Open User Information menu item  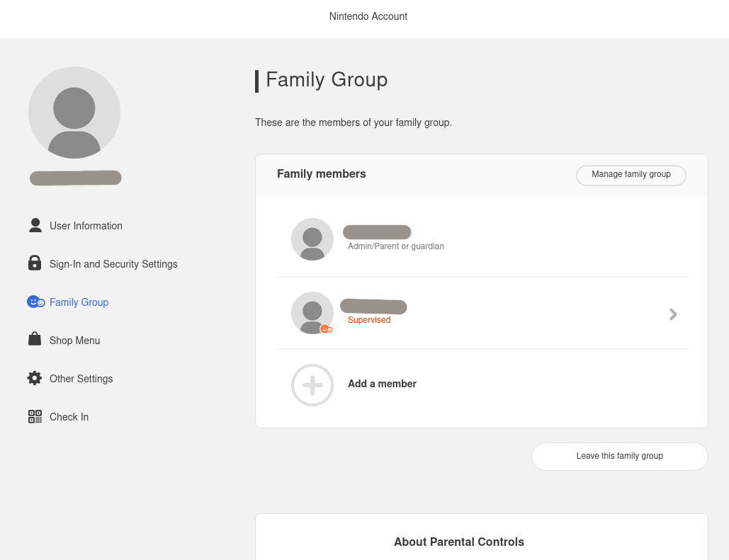tap(86, 226)
